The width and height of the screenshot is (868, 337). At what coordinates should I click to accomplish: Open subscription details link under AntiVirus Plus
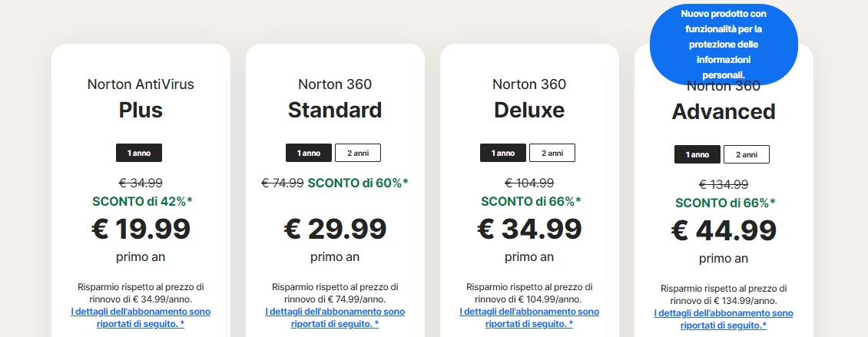tap(141, 318)
